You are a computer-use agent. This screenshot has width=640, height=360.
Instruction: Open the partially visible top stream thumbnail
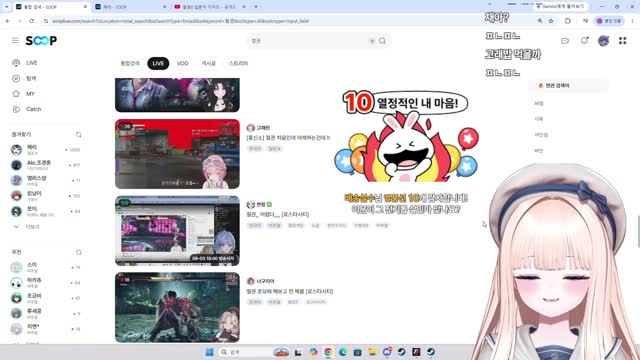pos(177,95)
